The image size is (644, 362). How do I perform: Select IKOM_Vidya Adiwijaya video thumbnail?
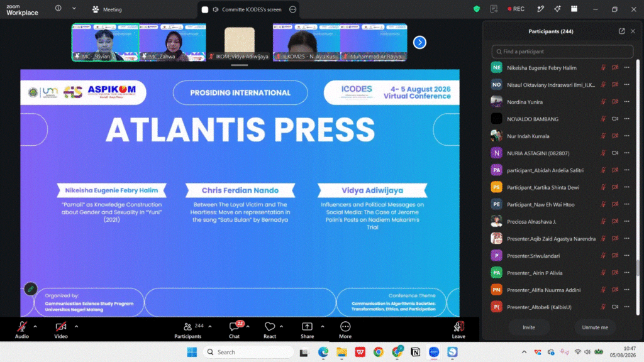click(x=240, y=42)
